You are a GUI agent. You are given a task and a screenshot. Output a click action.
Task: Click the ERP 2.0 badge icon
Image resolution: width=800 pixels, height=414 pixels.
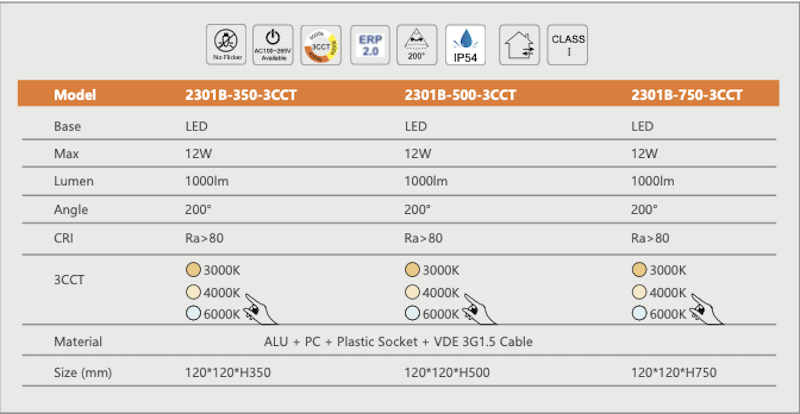(x=369, y=45)
